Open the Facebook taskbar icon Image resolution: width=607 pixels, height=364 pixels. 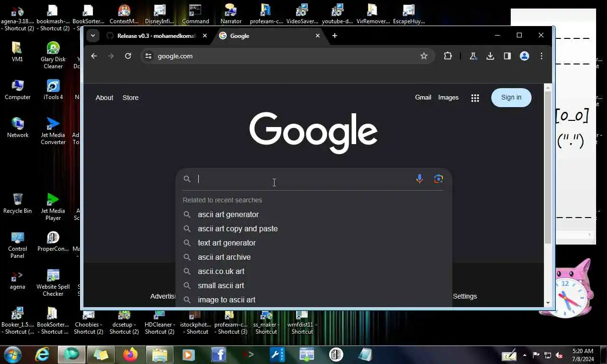coord(218,355)
